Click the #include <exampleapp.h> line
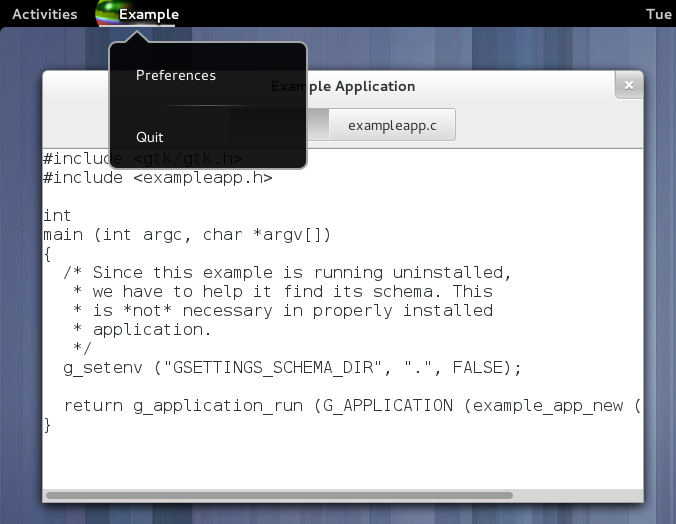The height and width of the screenshot is (524, 676). click(x=157, y=178)
